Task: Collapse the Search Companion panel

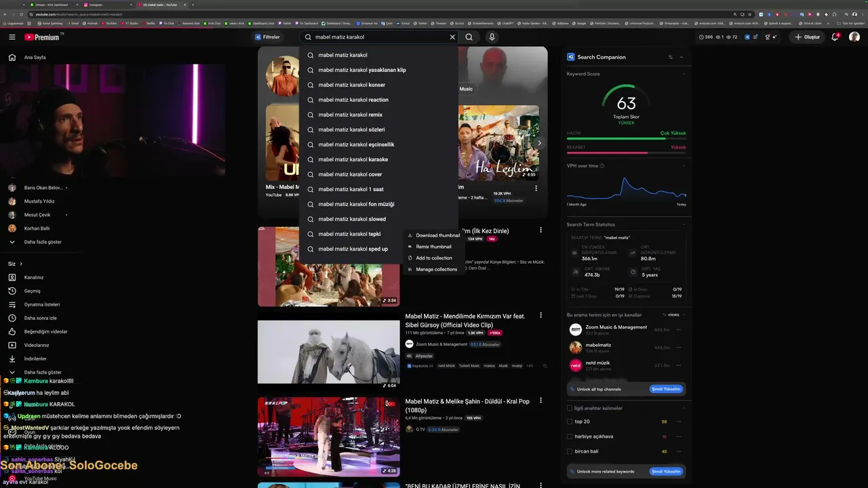Action: pos(682,57)
